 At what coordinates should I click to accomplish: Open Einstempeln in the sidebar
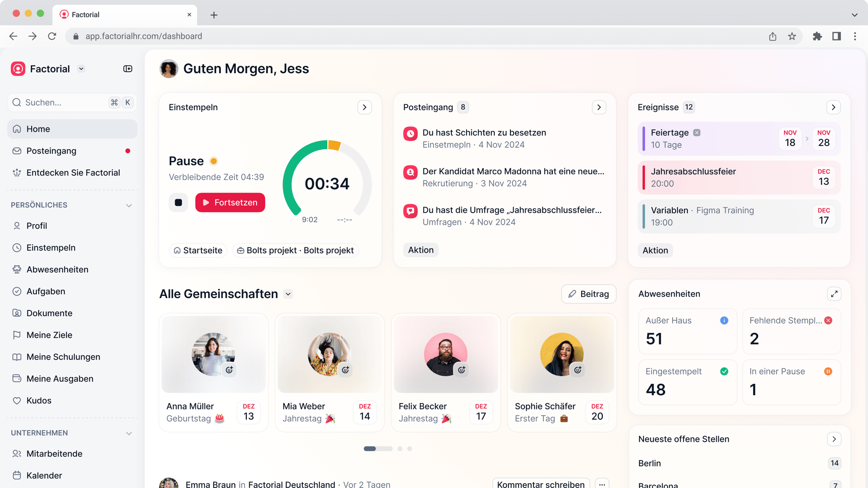pos(72,248)
